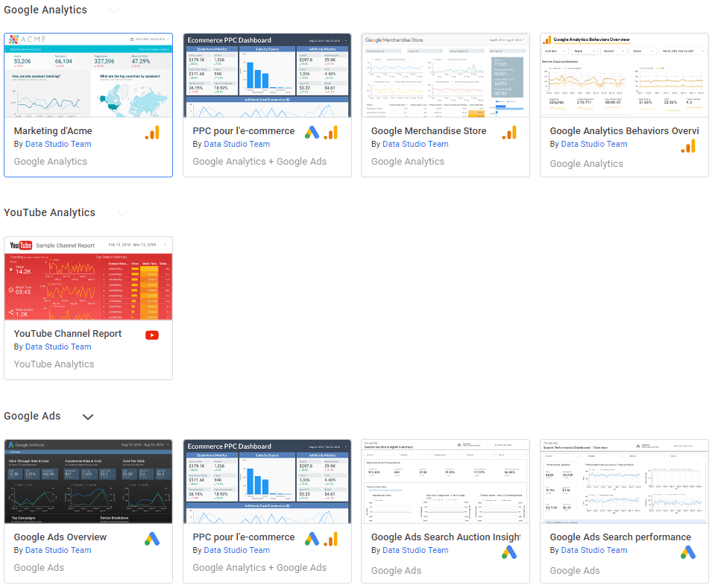Screen dimensions: 715x588
Task: Open Data Studio Team link under Marketing d'Acme
Action: [57, 144]
